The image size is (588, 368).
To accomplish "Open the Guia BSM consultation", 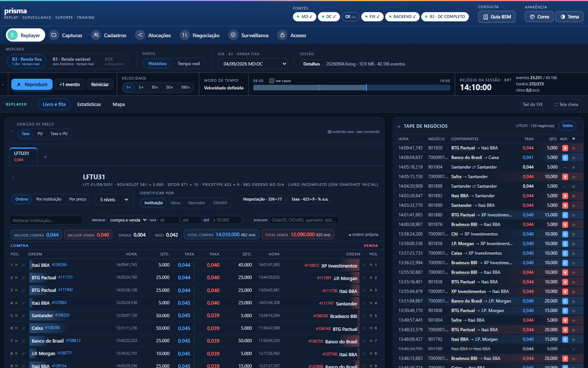I will coord(497,17).
